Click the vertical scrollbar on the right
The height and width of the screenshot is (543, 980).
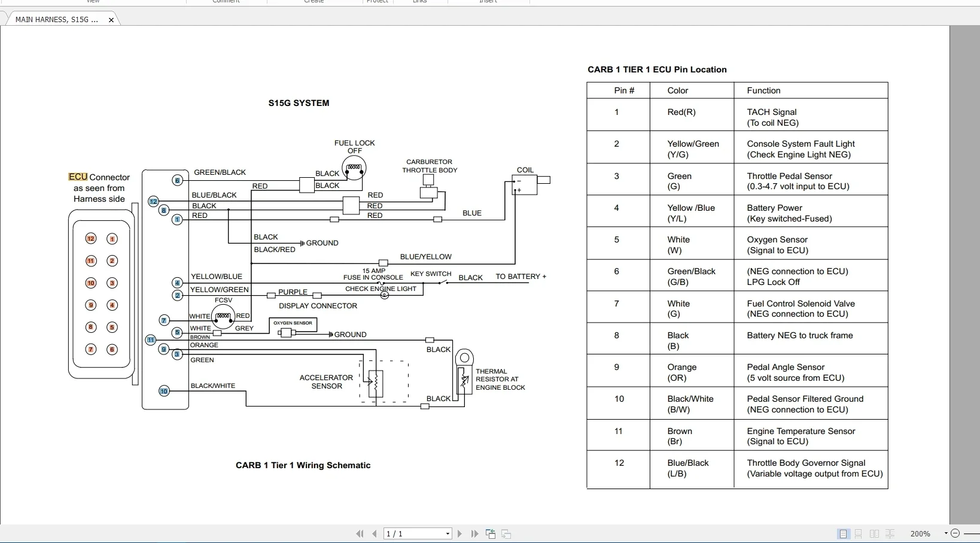pos(964,269)
